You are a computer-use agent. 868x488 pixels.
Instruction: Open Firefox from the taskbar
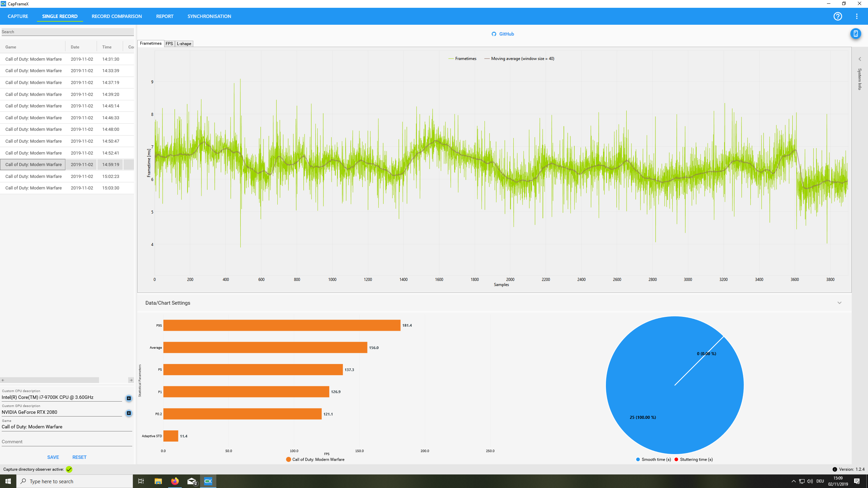pos(175,481)
